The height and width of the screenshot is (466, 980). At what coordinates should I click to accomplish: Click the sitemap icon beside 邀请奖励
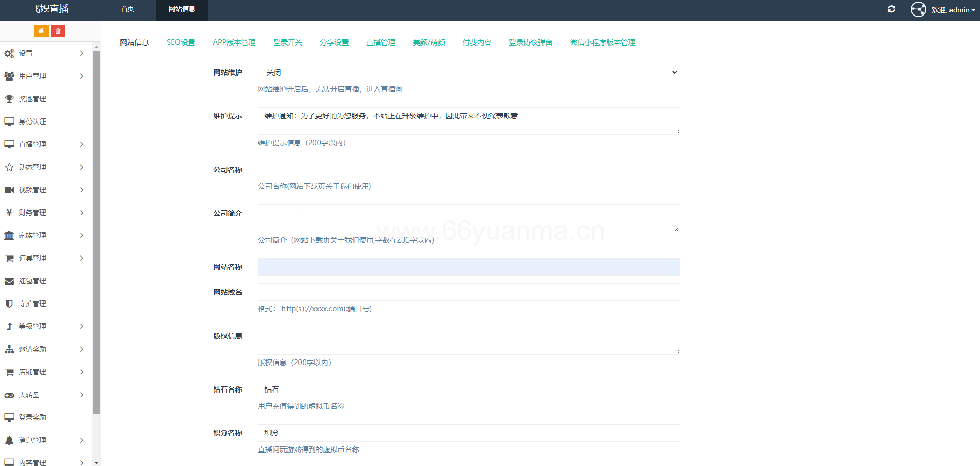9,349
